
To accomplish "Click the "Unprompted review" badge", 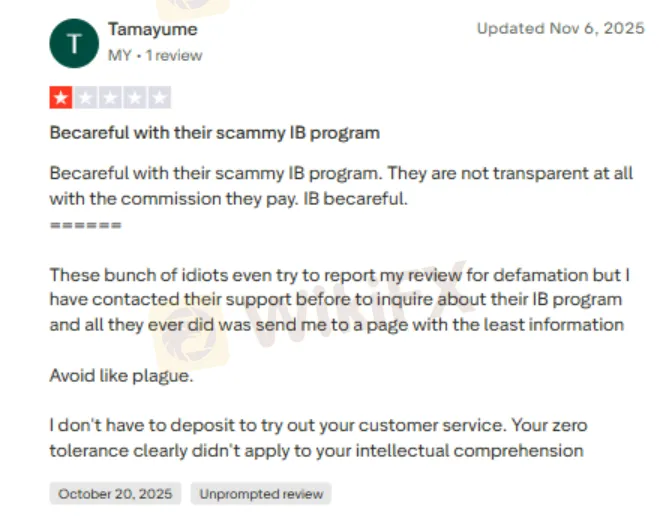I will (x=261, y=494).
